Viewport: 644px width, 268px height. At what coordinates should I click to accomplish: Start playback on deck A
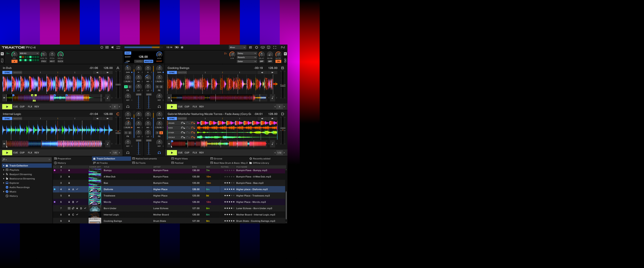[7, 107]
